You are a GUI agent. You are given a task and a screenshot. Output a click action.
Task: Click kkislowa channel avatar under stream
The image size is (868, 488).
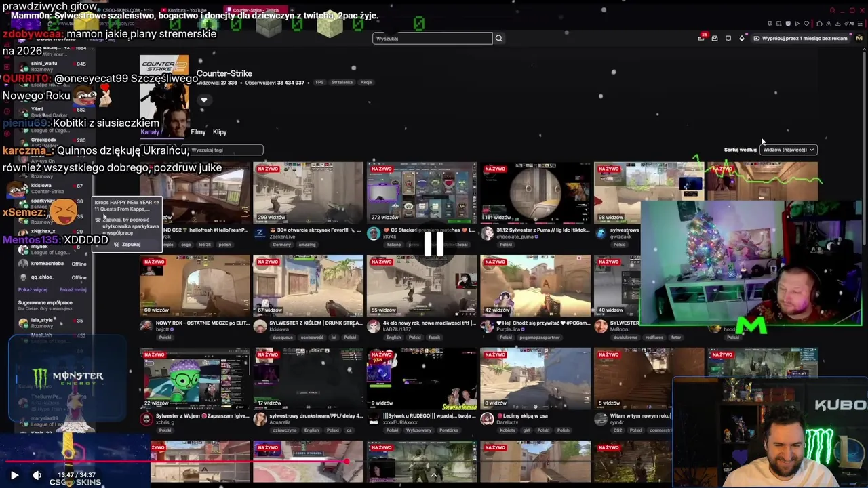260,326
